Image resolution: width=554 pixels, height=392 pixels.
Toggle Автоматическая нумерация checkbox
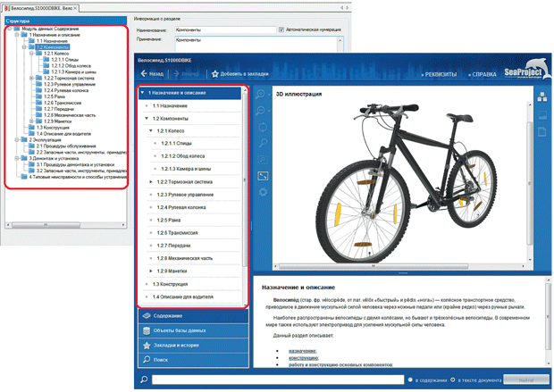[x=281, y=29]
